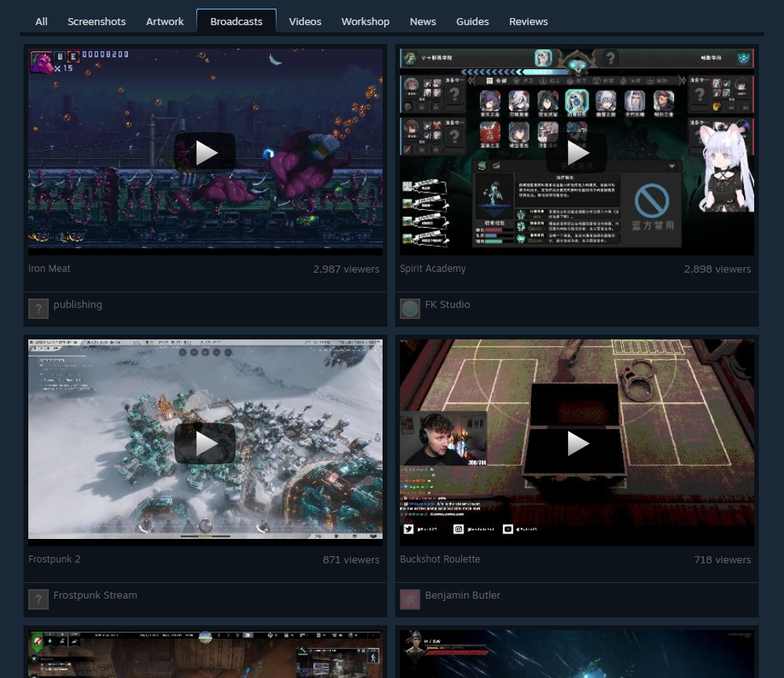
Task: Open the All tab
Action: 41,21
